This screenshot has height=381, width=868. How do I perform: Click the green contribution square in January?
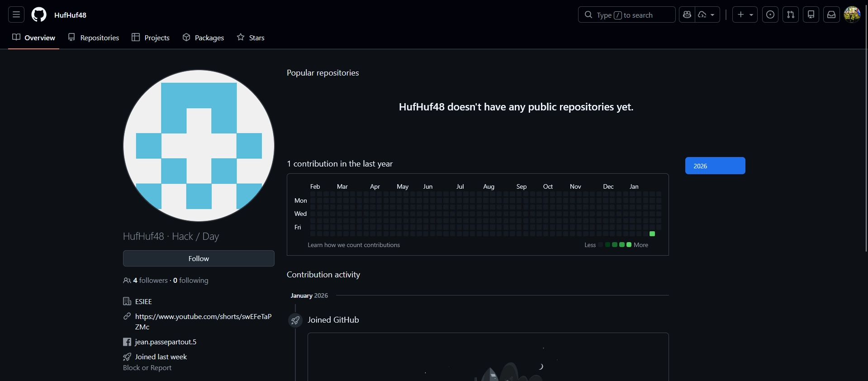tap(652, 233)
